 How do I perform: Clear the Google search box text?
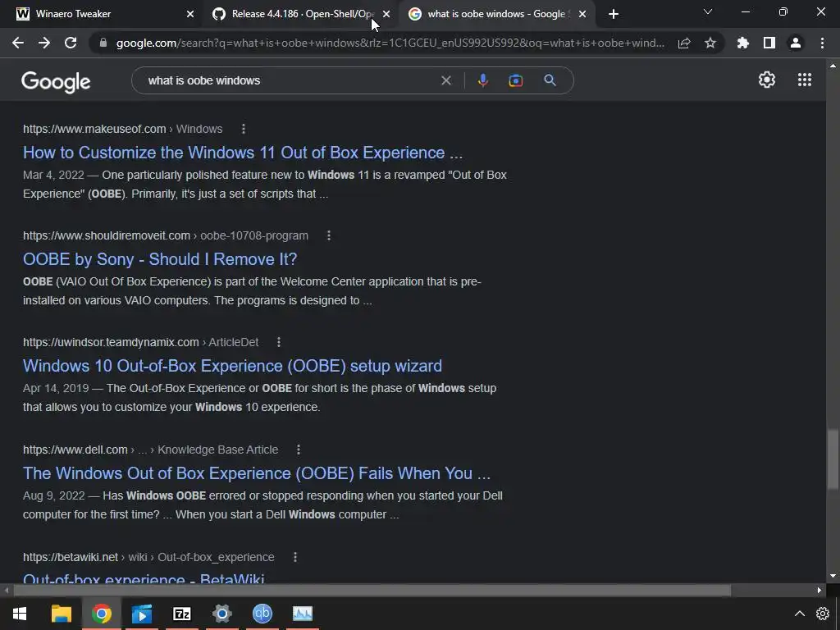445,80
